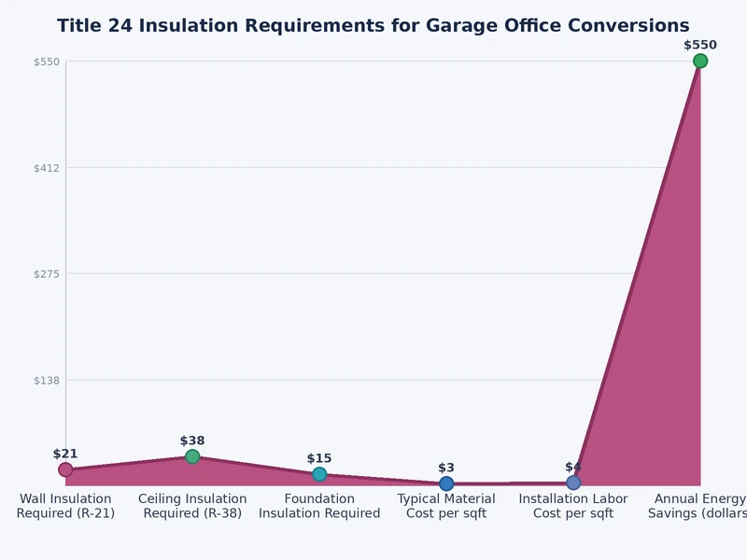Click the Wall Insulation $21 data point
This screenshot has width=747, height=560.
tap(65, 469)
